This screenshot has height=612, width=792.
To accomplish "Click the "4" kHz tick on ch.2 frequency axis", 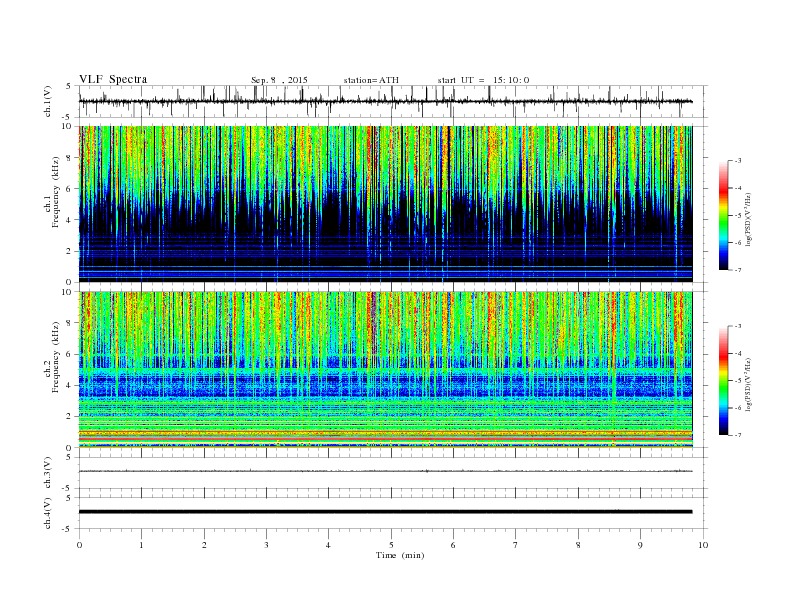I will point(69,385).
